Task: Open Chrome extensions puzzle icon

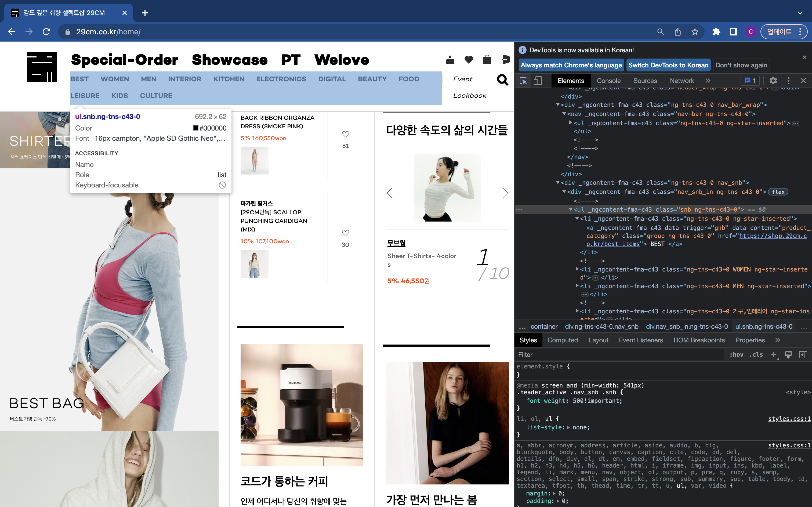Action: pos(716,32)
